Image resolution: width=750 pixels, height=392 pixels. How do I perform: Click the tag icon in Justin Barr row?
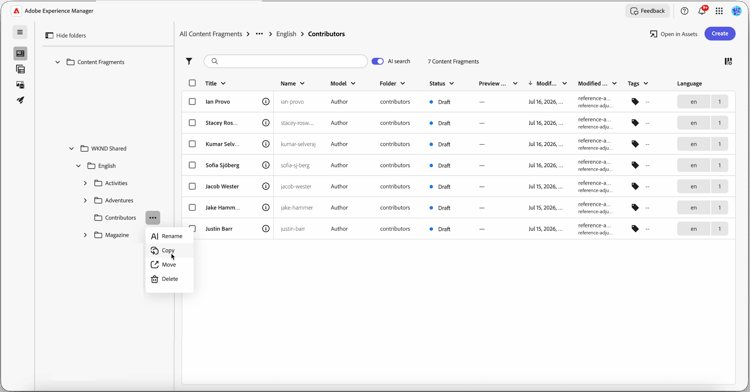[635, 229]
